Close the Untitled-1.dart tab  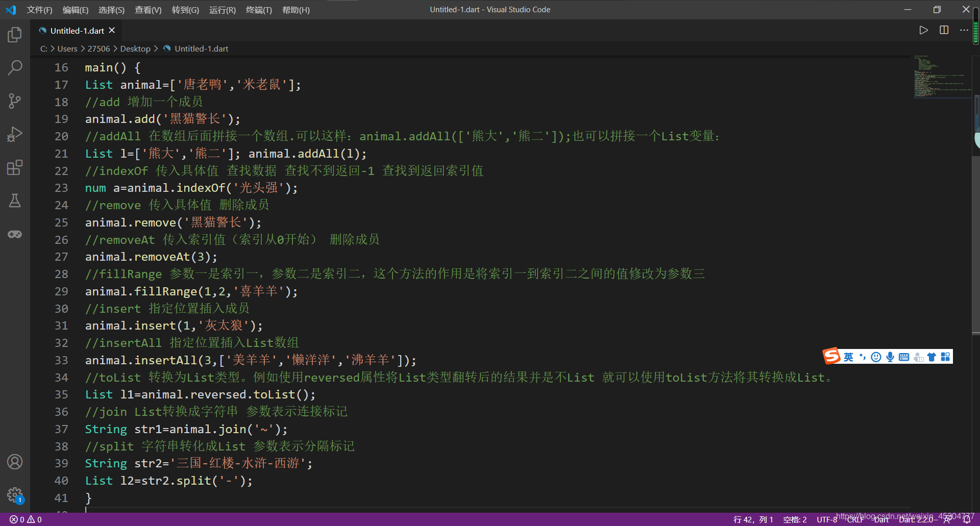coord(112,31)
